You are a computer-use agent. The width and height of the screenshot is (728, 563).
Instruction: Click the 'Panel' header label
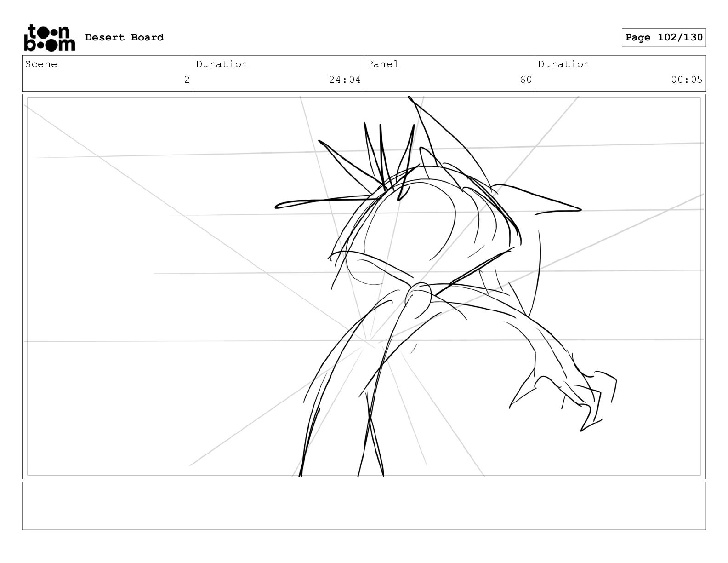[x=383, y=64]
